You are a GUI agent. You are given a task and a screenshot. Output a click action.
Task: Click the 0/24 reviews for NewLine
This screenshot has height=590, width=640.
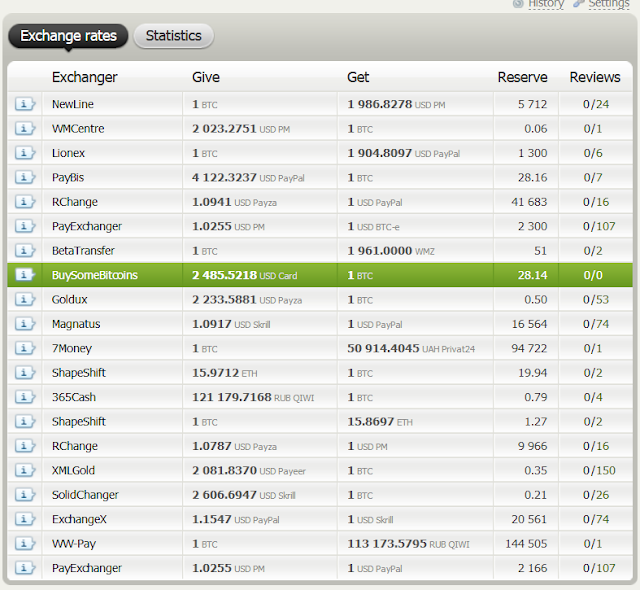pyautogui.click(x=596, y=104)
